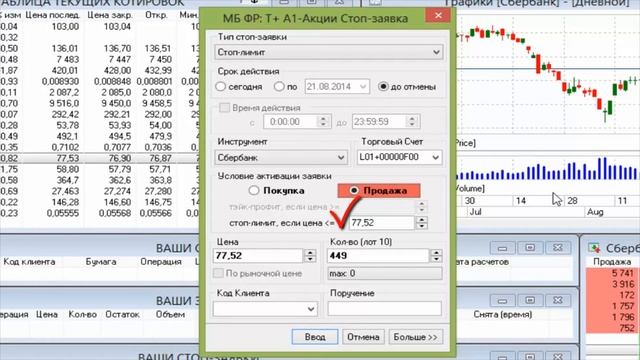640x360 pixels.
Task: Click the stop-limit price field 77,52
Action: [x=382, y=222]
